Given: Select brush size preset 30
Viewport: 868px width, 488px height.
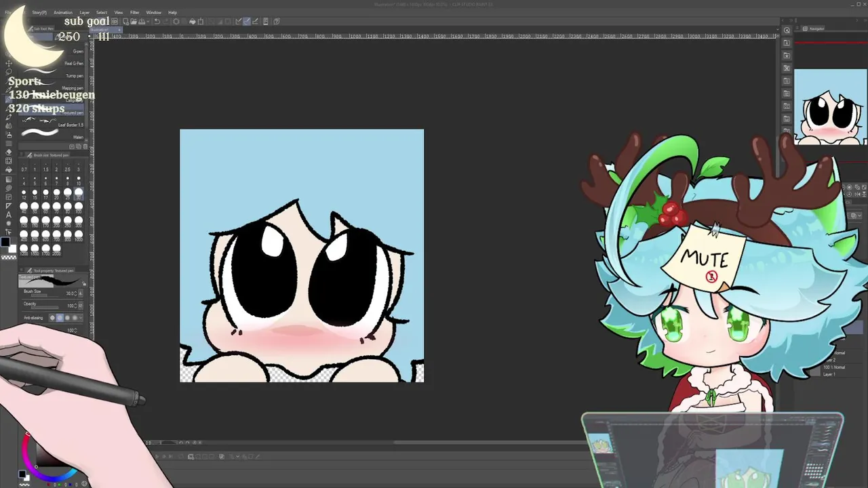Looking at the screenshot, I should [x=79, y=195].
